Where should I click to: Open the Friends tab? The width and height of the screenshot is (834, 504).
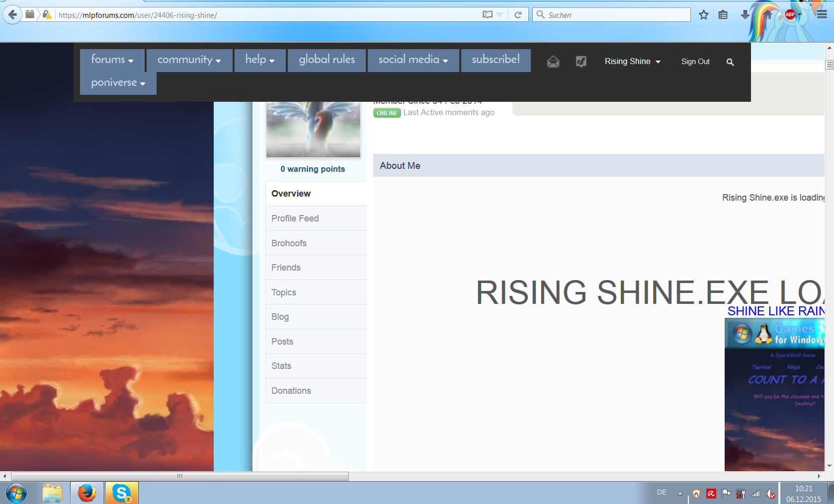[x=316, y=268]
